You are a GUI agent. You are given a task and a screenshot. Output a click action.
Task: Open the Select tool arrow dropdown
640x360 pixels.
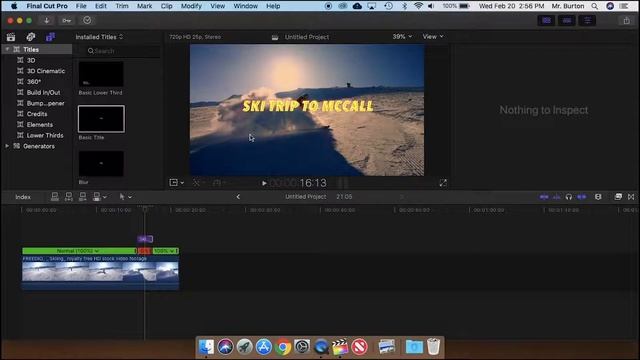(x=125, y=197)
